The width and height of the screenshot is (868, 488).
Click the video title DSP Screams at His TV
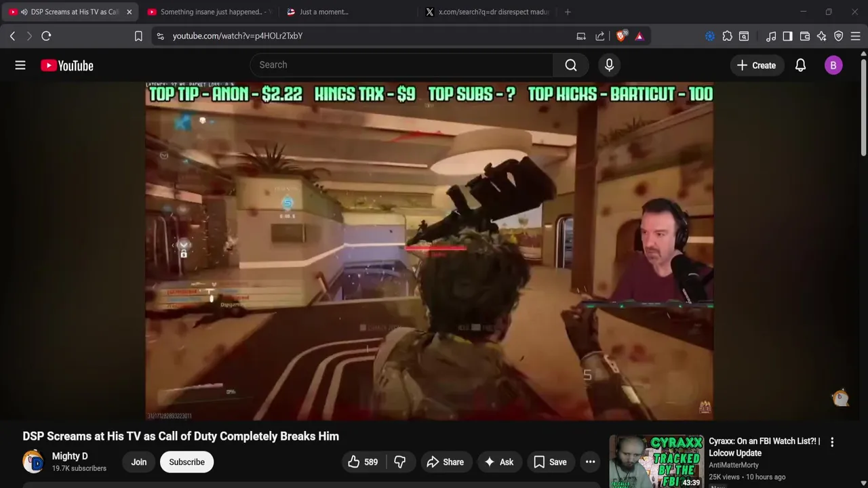180,436
